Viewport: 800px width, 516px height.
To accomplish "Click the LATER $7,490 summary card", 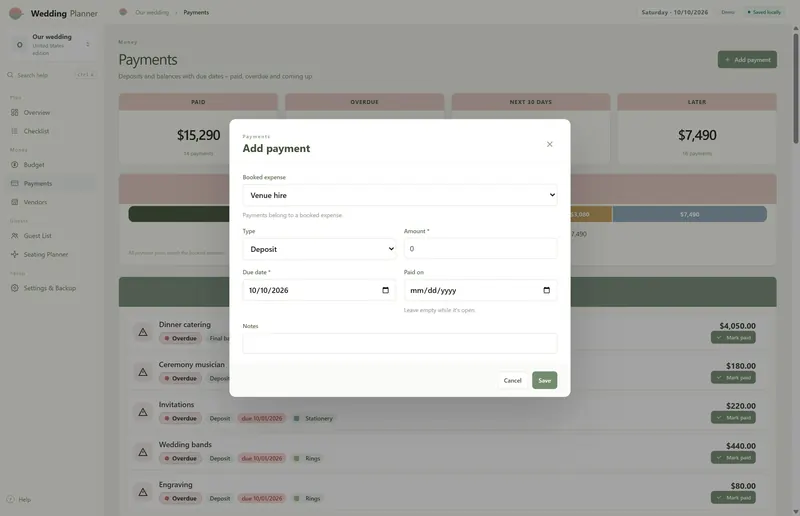I will point(697,128).
